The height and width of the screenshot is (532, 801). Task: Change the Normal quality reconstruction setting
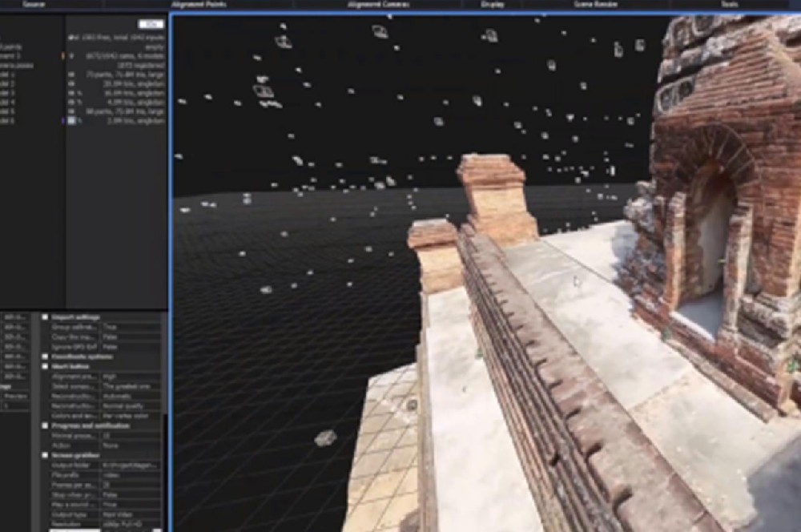tap(131, 405)
